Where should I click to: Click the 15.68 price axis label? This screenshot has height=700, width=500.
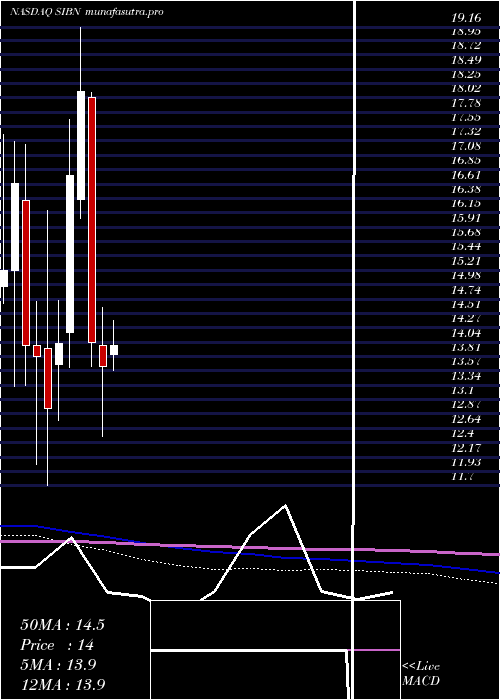(x=466, y=233)
